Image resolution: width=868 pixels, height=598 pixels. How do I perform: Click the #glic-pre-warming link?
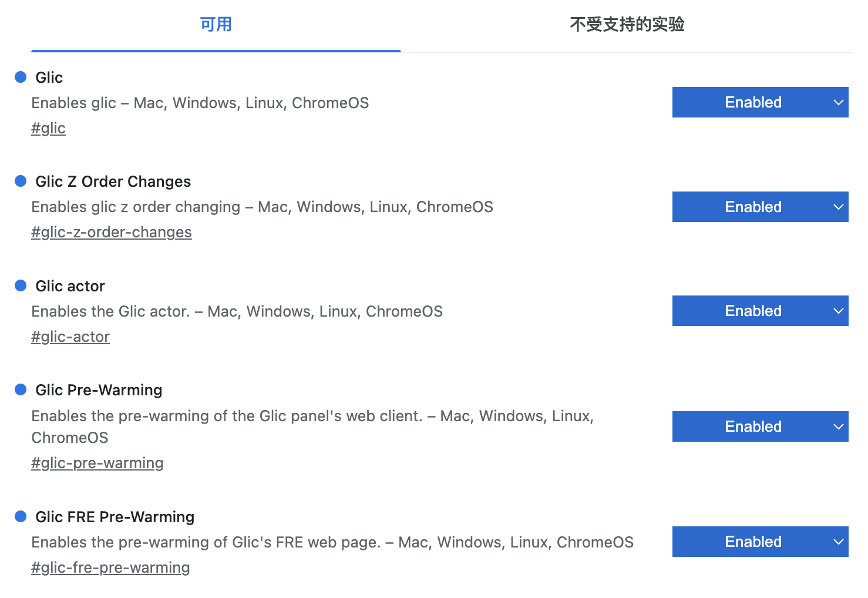click(x=97, y=463)
